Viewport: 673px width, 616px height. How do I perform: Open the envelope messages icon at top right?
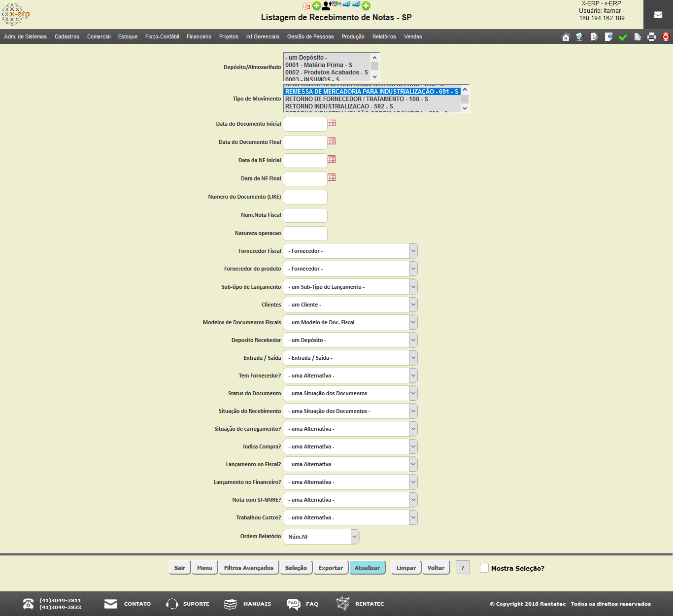point(658,15)
